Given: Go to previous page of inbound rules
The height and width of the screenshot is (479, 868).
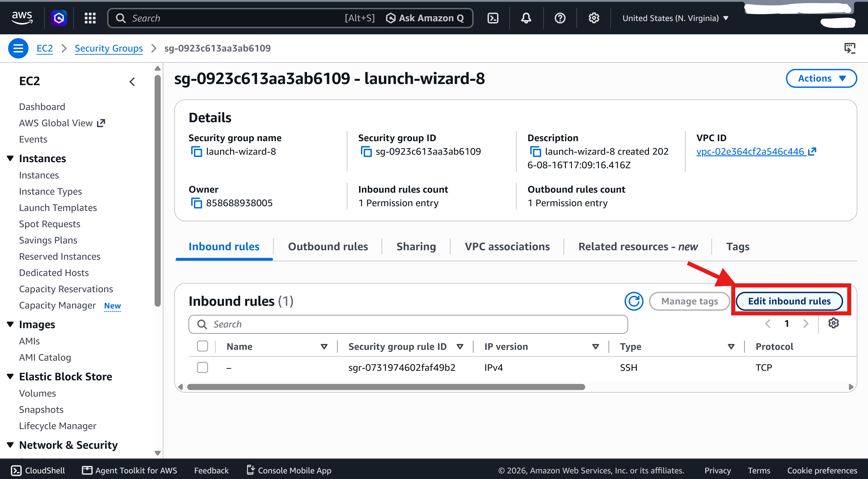Looking at the screenshot, I should [768, 324].
